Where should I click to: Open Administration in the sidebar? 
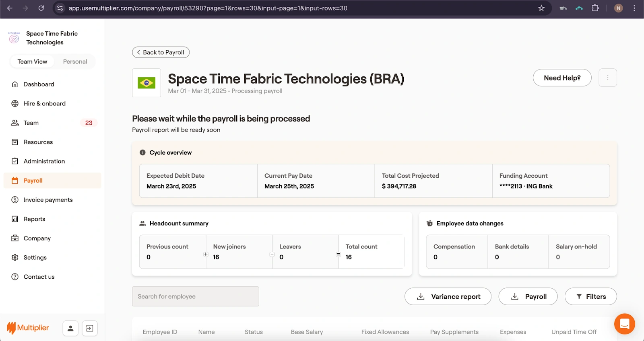(52, 161)
